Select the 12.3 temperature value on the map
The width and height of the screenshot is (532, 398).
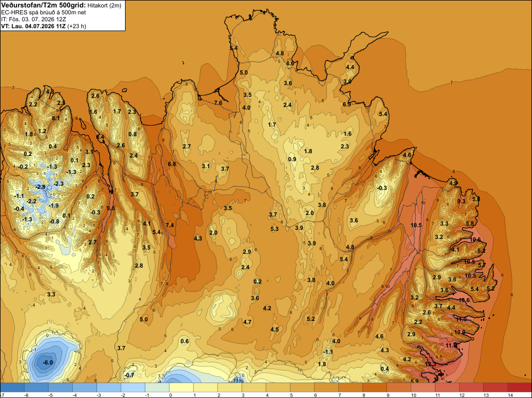pos(430,364)
